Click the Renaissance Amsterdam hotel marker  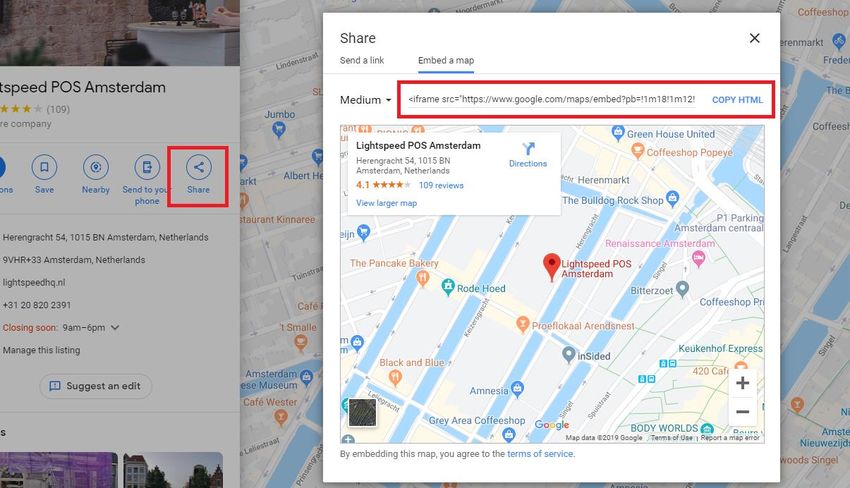698,259
